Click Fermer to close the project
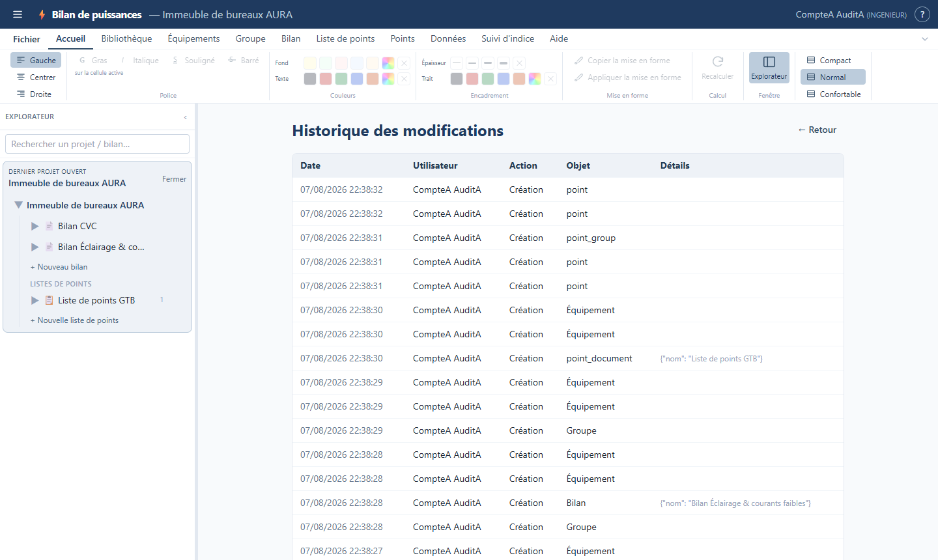938x560 pixels. [174, 179]
